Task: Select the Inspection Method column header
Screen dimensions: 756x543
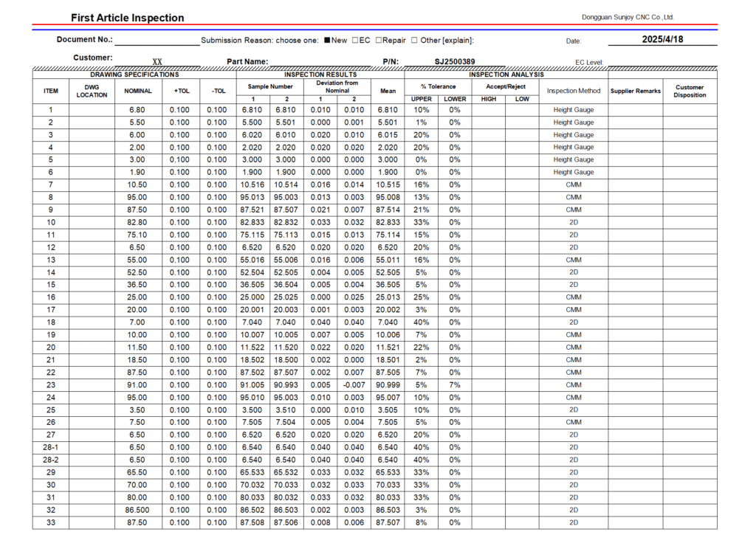Action: [574, 91]
